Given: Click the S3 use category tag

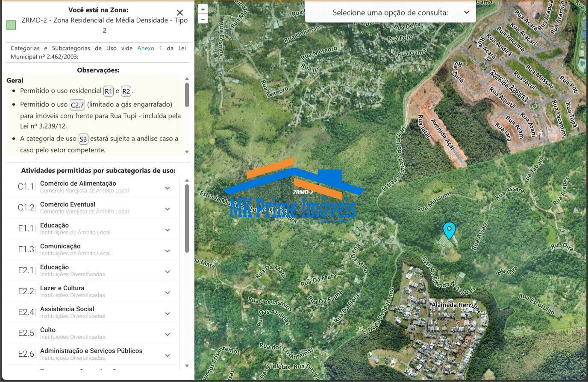Looking at the screenshot, I should tap(83, 139).
